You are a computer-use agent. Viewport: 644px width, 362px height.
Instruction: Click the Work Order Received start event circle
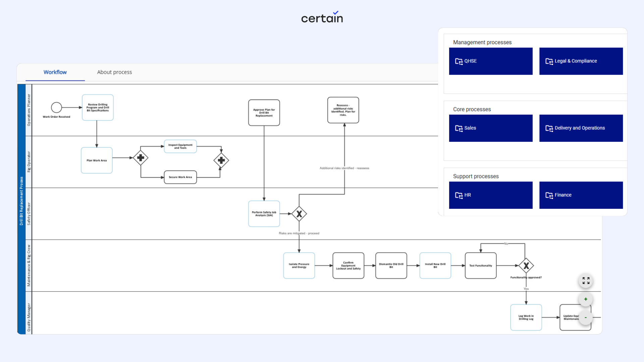coord(56,107)
